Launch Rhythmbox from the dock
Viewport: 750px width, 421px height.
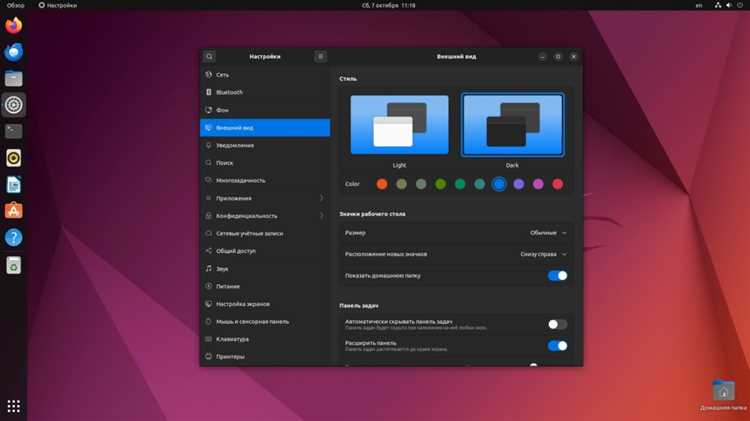(13, 157)
